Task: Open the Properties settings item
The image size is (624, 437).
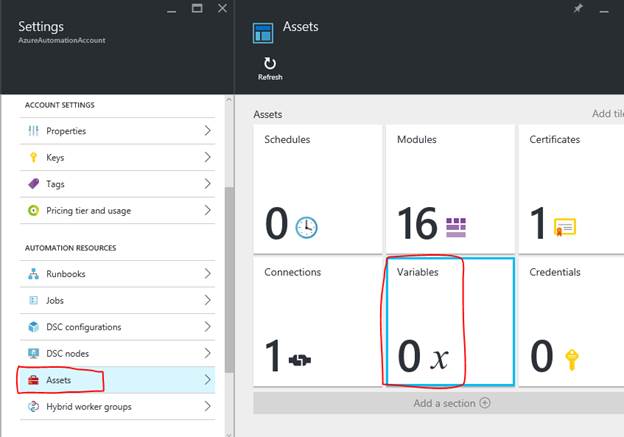Action: 117,131
